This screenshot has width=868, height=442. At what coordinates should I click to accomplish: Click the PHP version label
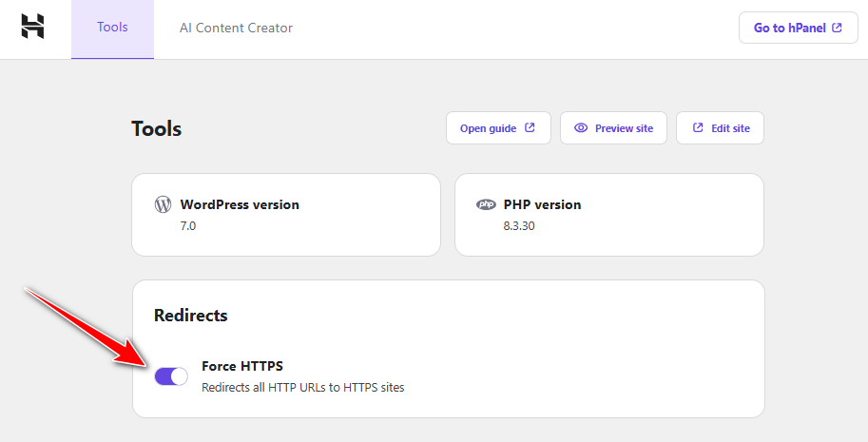542,204
